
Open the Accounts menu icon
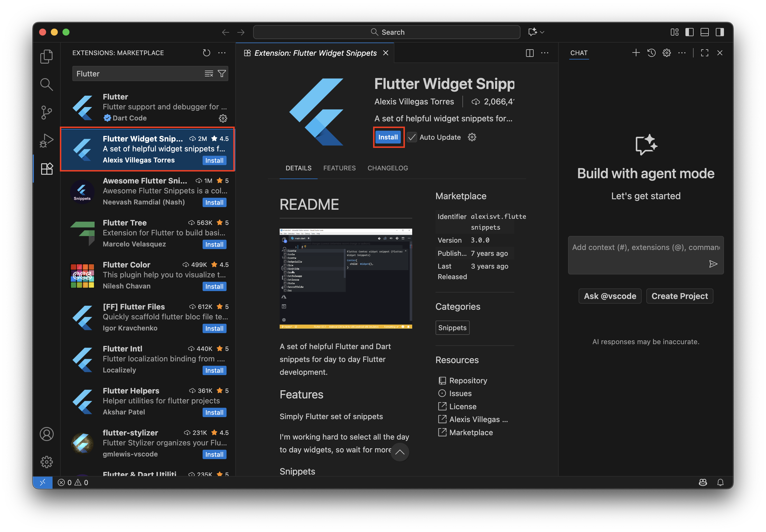(46, 434)
